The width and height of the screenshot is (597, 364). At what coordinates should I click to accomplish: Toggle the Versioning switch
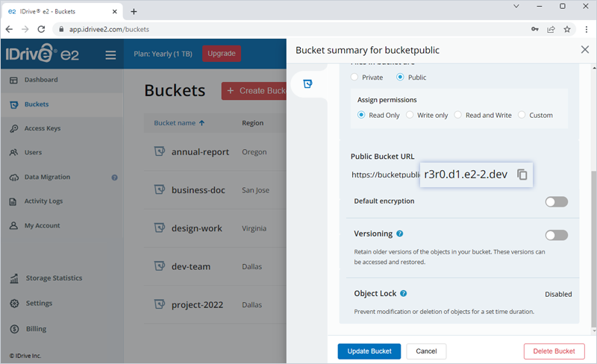point(556,235)
